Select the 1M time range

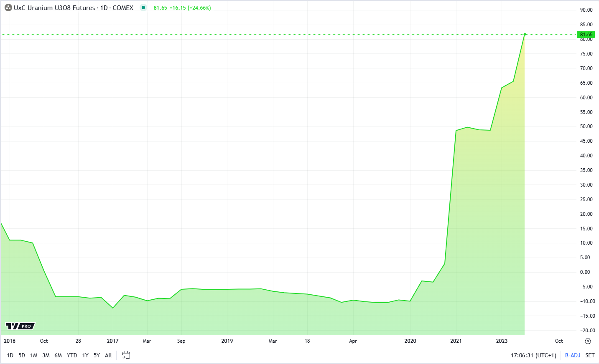click(34, 355)
